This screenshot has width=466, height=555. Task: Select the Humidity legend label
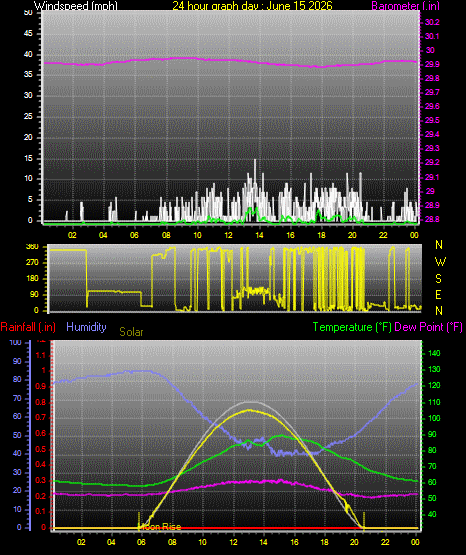coord(86,327)
